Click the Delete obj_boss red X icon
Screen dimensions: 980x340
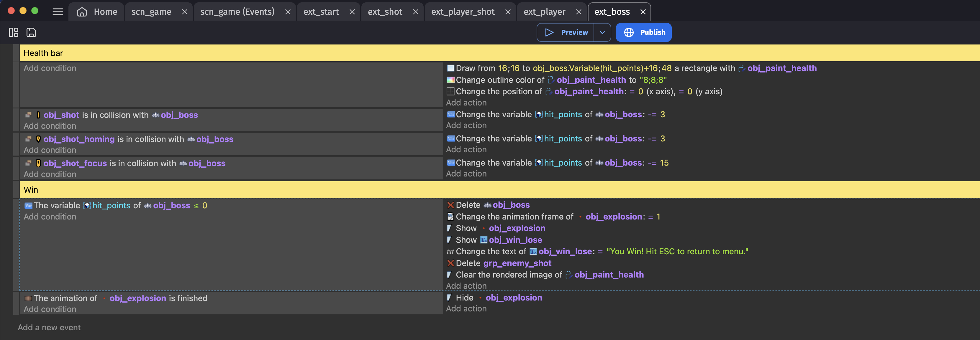450,205
